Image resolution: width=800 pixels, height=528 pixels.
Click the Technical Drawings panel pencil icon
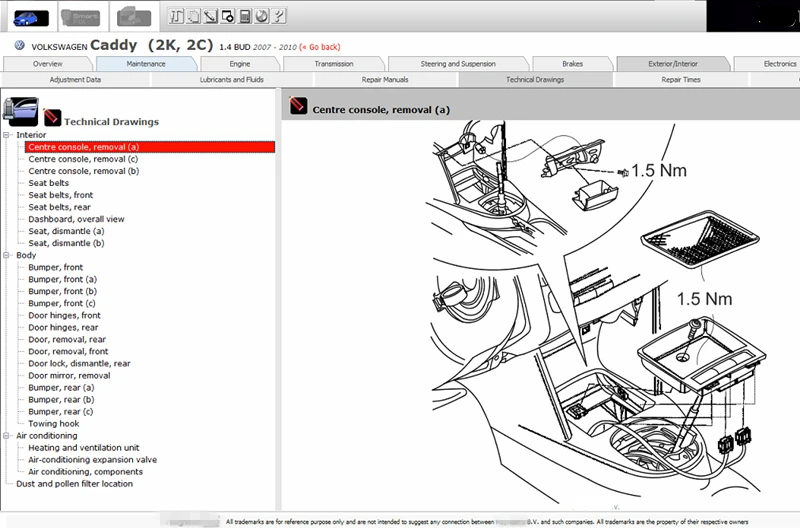click(x=52, y=117)
